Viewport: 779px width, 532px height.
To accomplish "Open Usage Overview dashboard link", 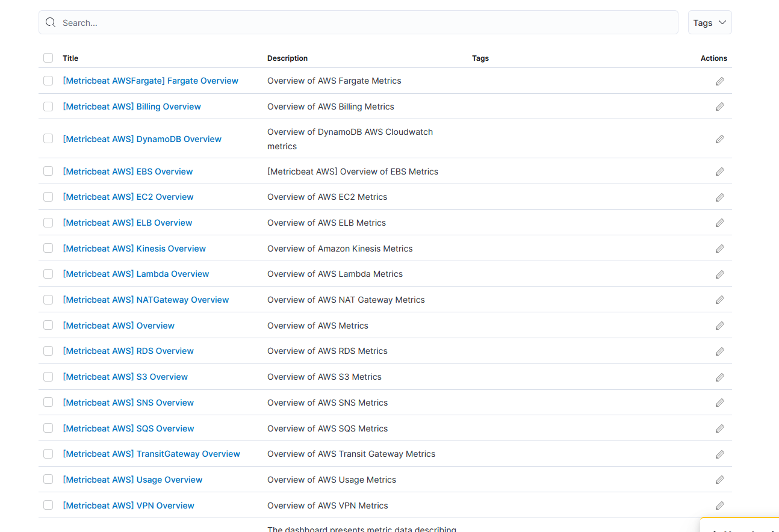I will click(132, 480).
